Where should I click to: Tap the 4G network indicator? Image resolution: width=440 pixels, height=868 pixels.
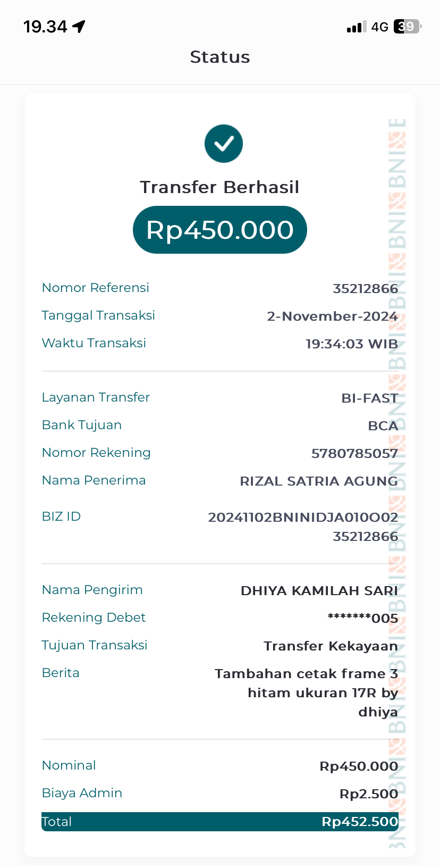[379, 27]
